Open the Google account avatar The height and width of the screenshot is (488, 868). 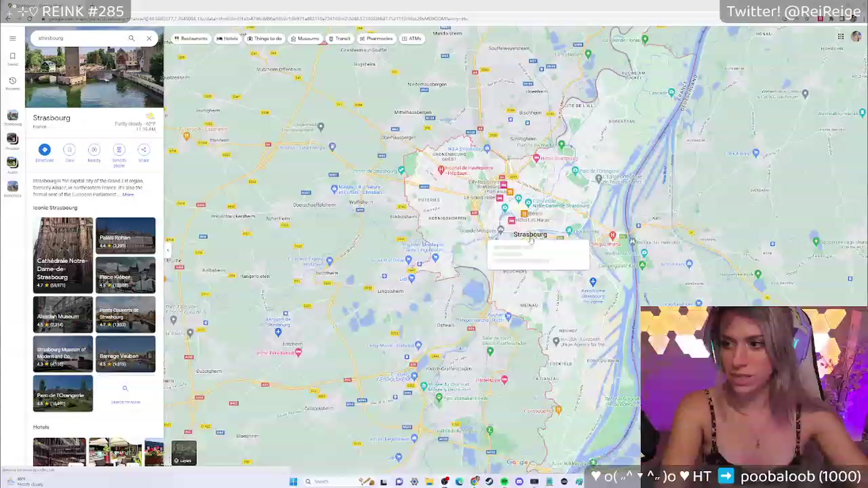pos(856,37)
